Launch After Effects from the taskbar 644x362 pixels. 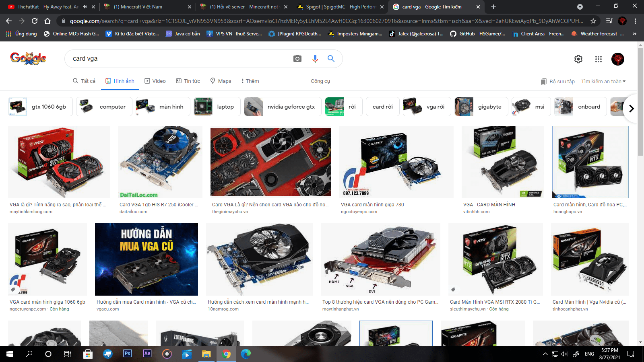[147, 354]
